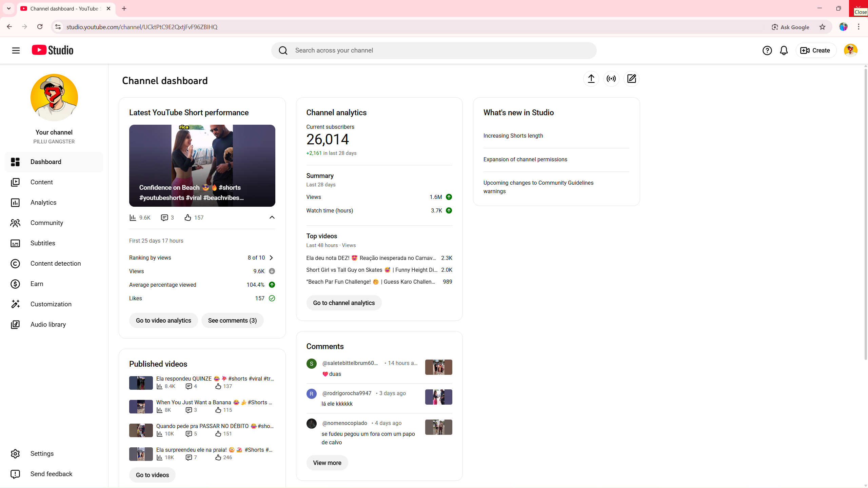This screenshot has width=868, height=488.
Task: Click the create post pencil icon
Action: coord(631,79)
